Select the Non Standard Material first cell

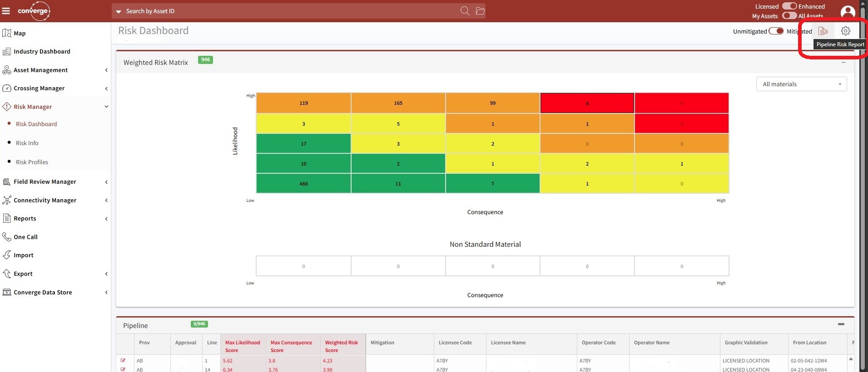pyautogui.click(x=303, y=266)
